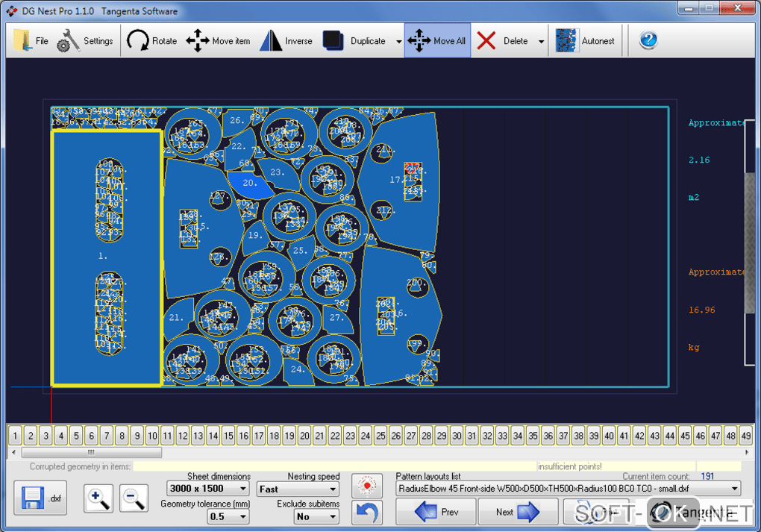The height and width of the screenshot is (532, 761).
Task: Click the zoom in magnifier button
Action: (98, 498)
